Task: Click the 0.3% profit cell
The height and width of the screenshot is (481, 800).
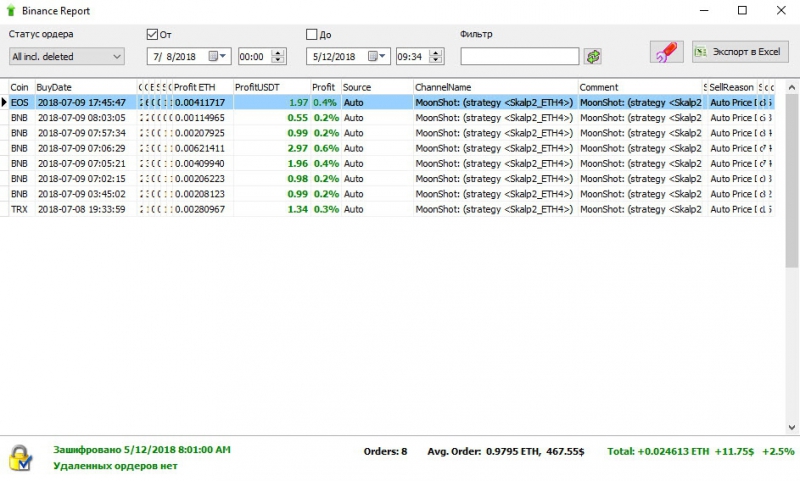Action: click(326, 209)
